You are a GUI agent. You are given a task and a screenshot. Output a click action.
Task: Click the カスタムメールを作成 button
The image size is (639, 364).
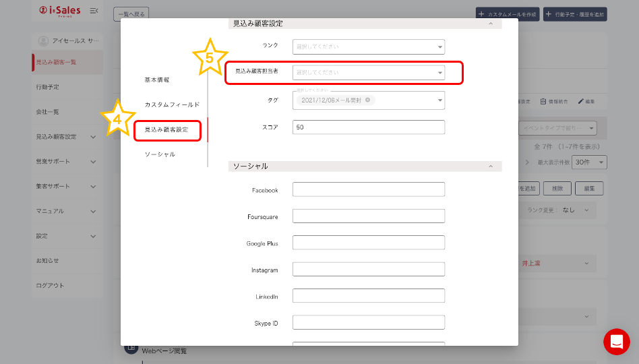click(x=507, y=13)
